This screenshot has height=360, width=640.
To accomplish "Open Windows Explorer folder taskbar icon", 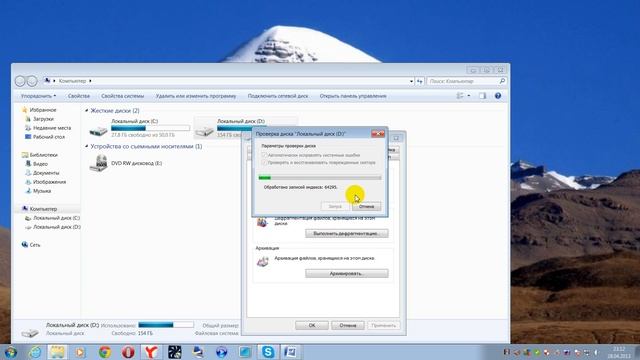I will pyautogui.click(x=57, y=352).
